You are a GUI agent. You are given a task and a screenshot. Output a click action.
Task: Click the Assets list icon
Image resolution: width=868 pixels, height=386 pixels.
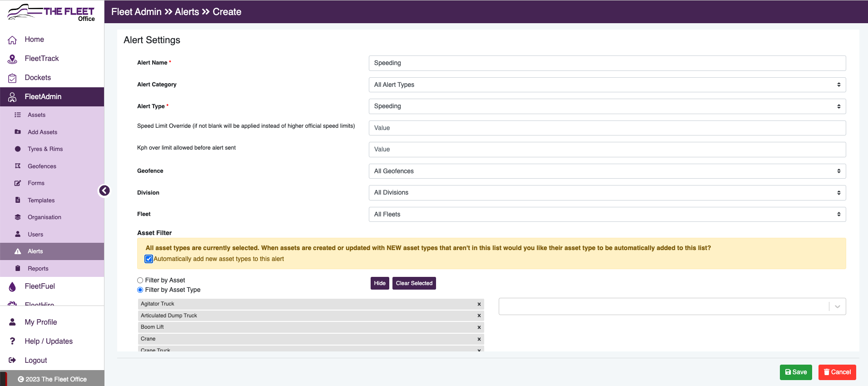tap(18, 115)
